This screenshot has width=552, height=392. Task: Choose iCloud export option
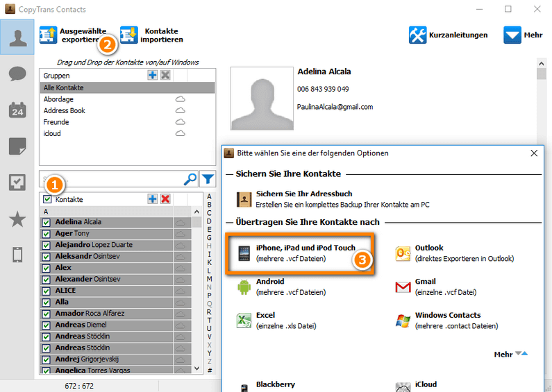[416, 385]
